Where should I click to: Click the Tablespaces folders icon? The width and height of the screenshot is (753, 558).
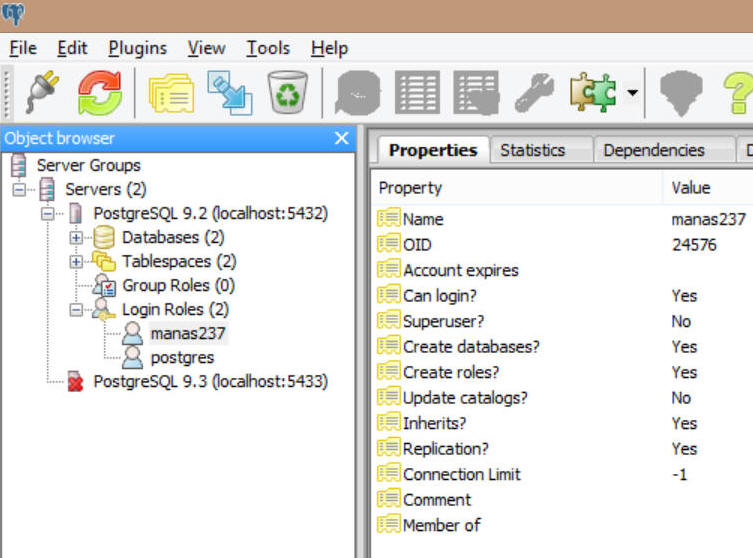coord(104,261)
